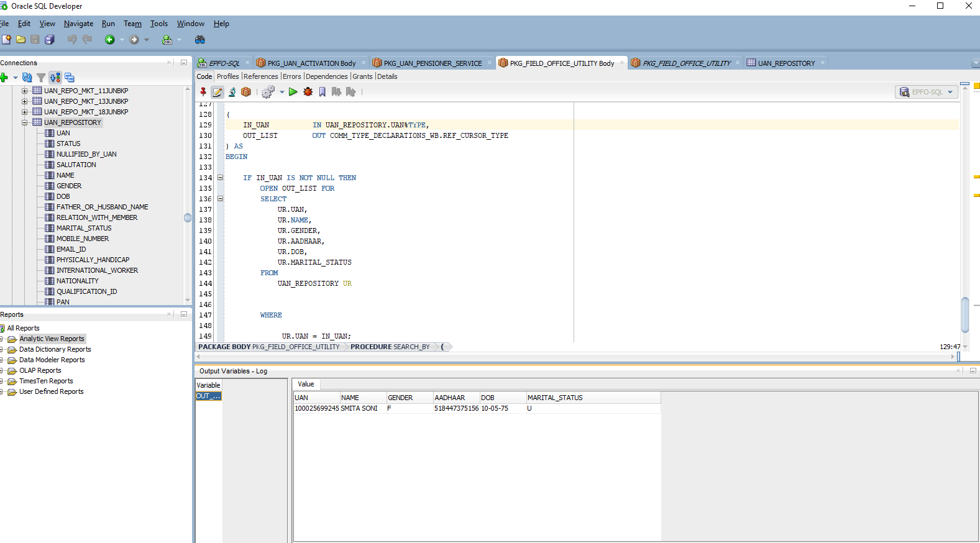Toggle schema folder display in Connections
980x543 pixels.
tap(55, 78)
